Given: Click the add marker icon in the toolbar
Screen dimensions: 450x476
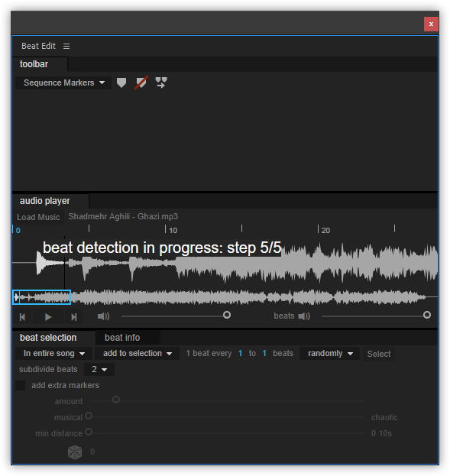Looking at the screenshot, I should pos(121,83).
